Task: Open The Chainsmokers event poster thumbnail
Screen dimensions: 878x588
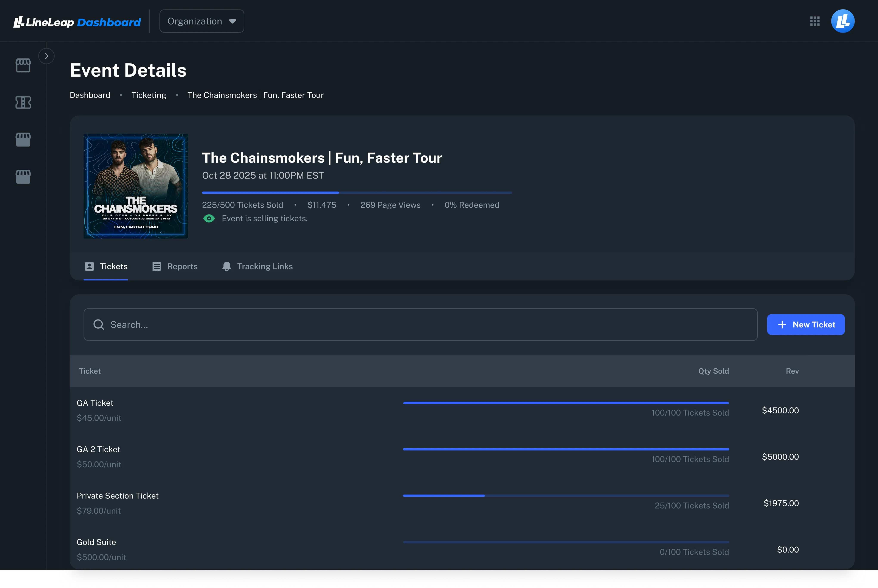Action: (x=136, y=186)
